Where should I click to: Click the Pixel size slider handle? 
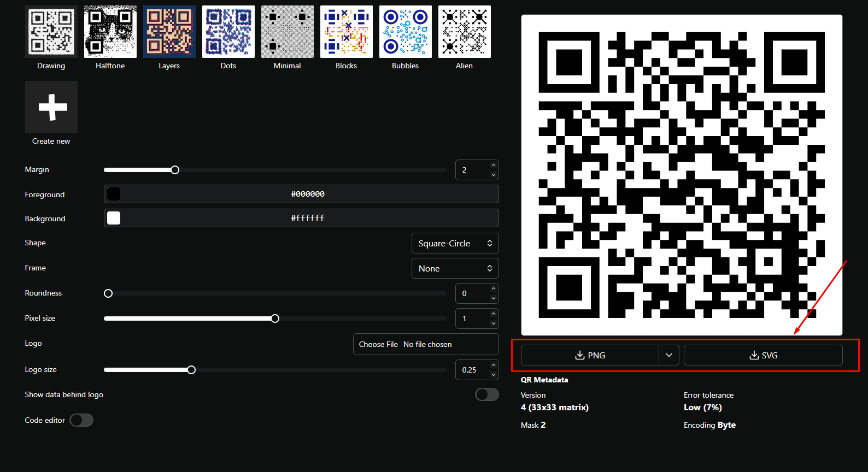tap(275, 318)
